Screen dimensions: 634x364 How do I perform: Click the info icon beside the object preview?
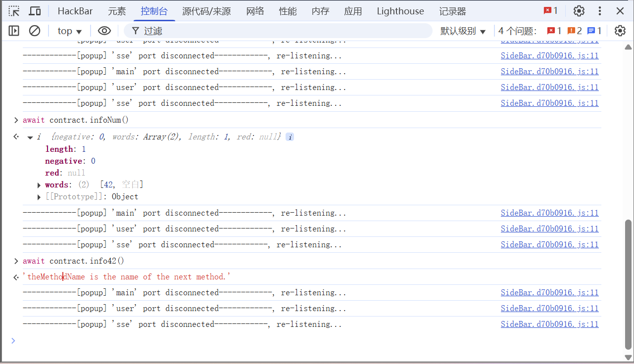(290, 137)
